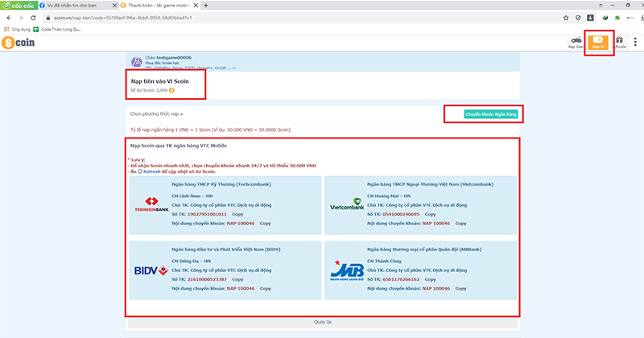
Task: Close the Facebook tab
Action: (x=114, y=6)
